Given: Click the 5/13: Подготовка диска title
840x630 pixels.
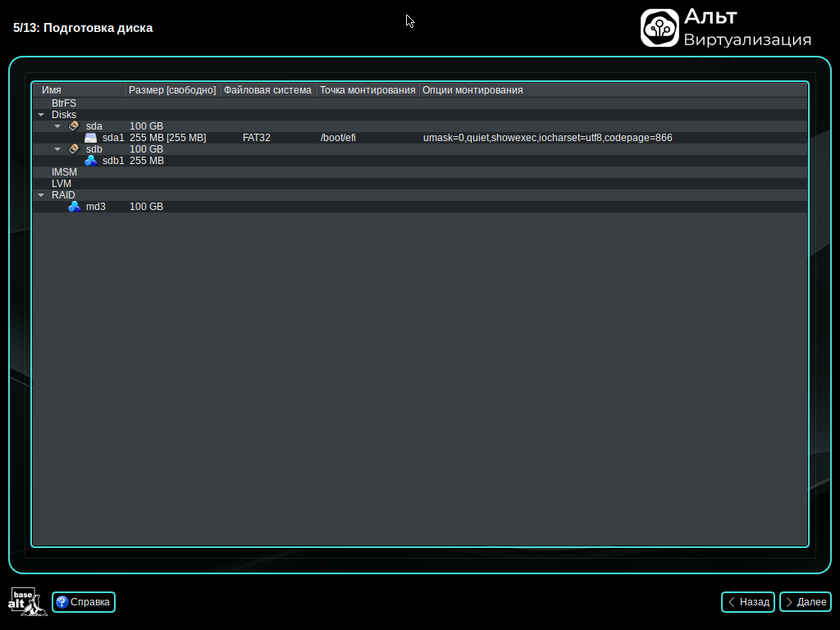Looking at the screenshot, I should tap(83, 28).
